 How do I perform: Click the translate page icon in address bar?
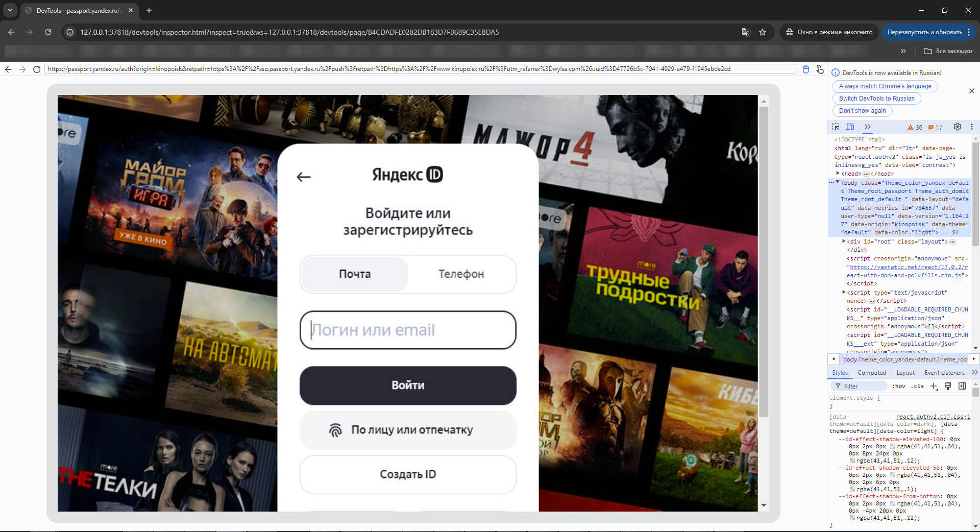746,32
